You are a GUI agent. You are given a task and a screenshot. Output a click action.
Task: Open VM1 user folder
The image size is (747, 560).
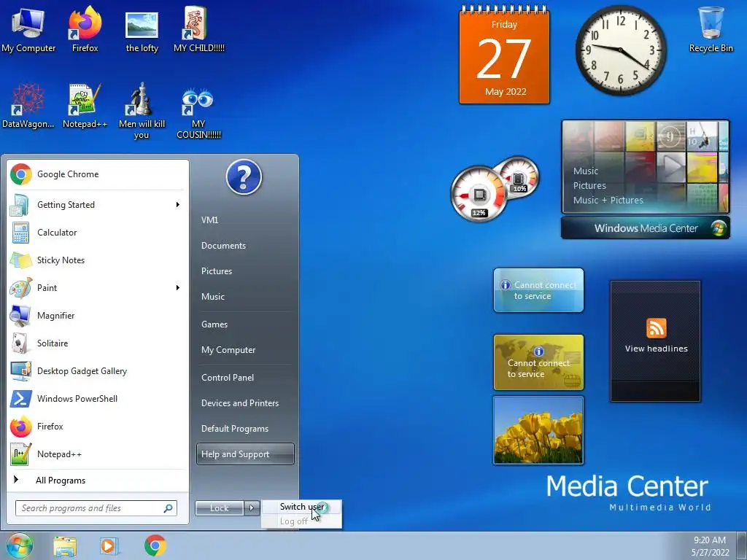245,220
